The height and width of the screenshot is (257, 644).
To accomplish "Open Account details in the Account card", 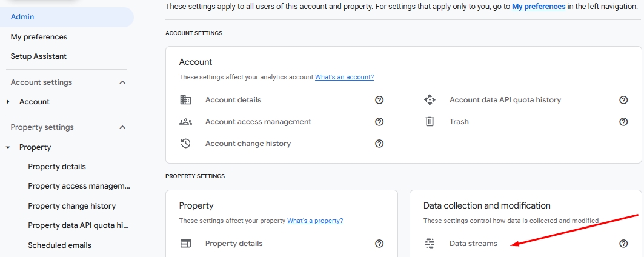I will click(x=233, y=100).
